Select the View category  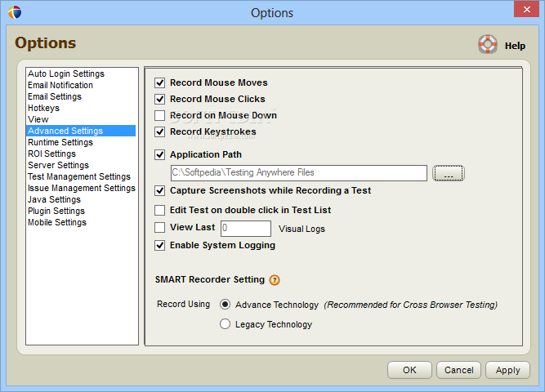(38, 119)
